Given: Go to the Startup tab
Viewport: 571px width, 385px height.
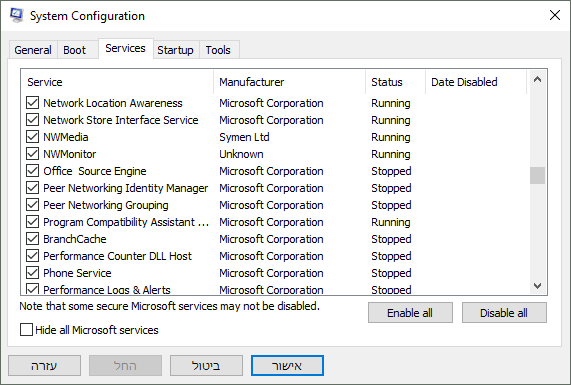Looking at the screenshot, I should (x=175, y=50).
